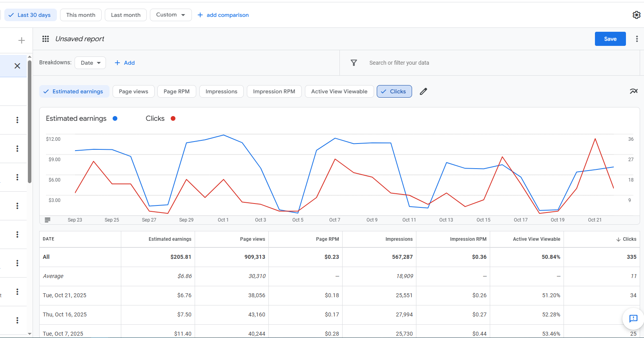
Task: Click the Save button
Action: 610,39
